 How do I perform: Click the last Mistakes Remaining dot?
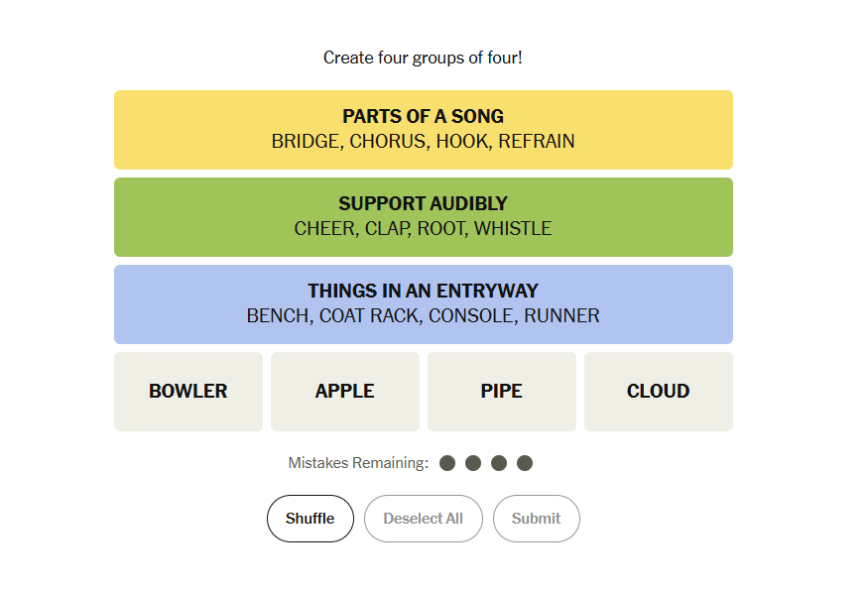524,463
